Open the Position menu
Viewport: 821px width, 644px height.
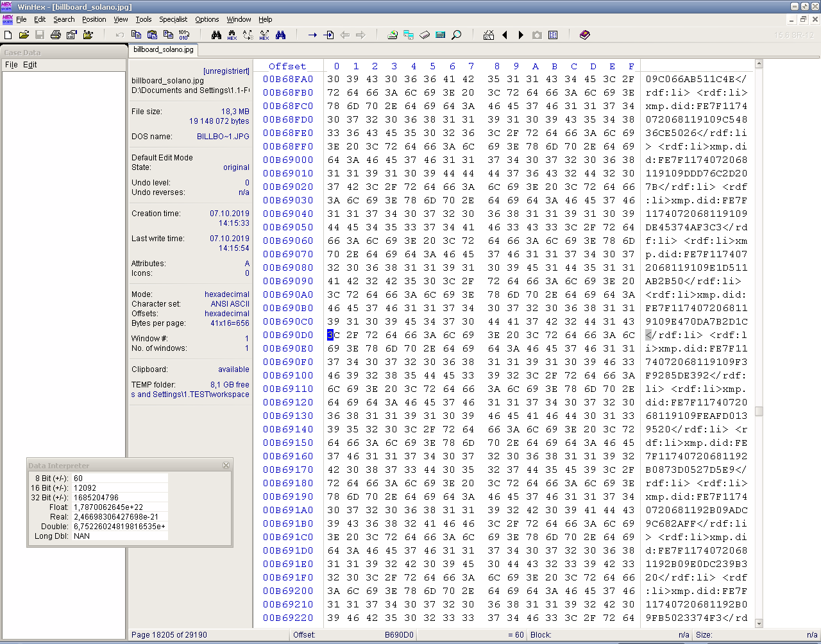tap(94, 19)
